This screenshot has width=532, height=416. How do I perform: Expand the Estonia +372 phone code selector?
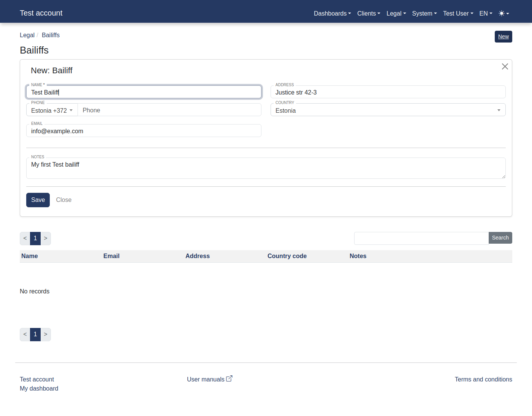pyautogui.click(x=52, y=110)
